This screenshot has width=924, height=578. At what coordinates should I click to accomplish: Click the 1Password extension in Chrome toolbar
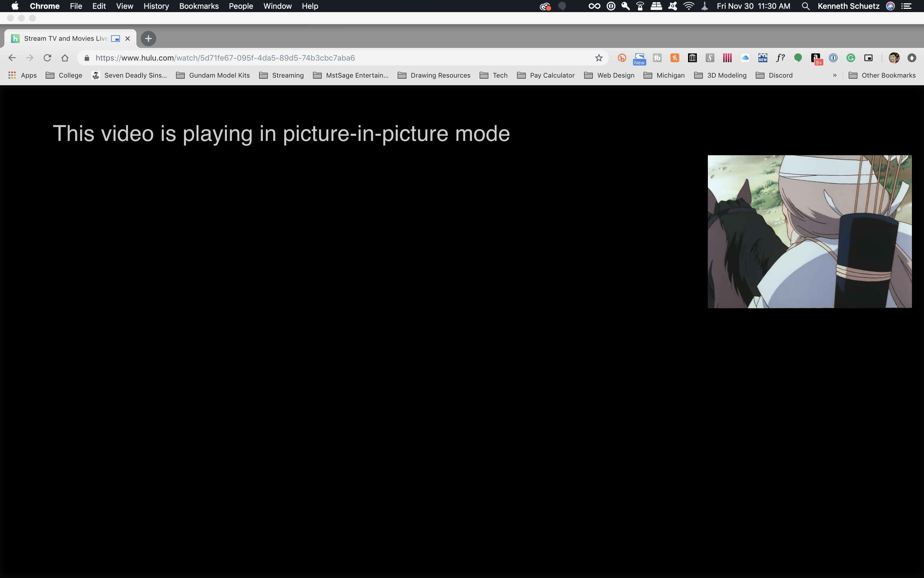(833, 58)
